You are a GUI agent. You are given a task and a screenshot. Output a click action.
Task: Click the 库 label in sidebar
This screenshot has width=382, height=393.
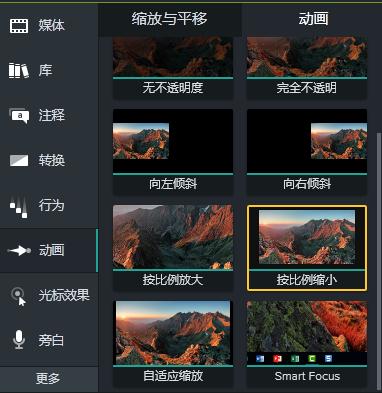click(x=45, y=70)
